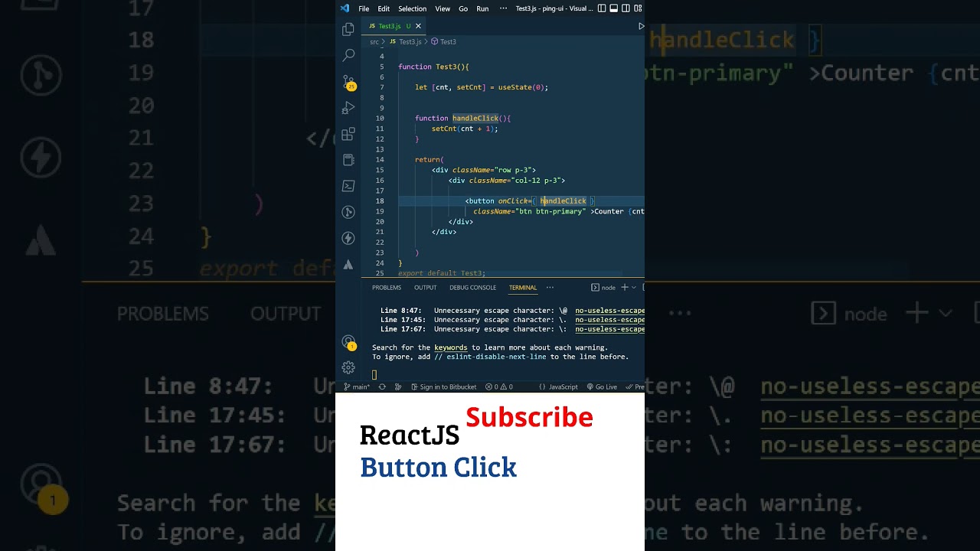Click "function Test3(){" on line 5
Viewport: 980px width, 551px height.
(433, 67)
